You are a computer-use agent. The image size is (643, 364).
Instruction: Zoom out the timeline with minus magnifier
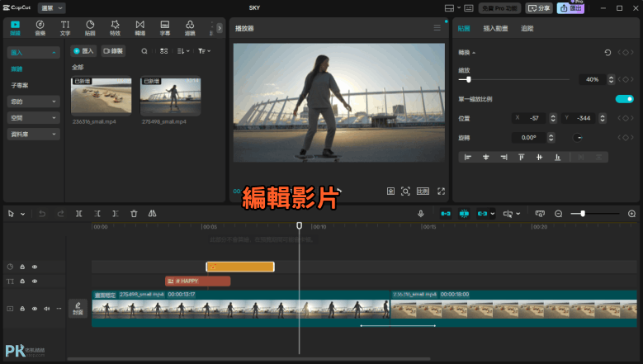coord(558,214)
